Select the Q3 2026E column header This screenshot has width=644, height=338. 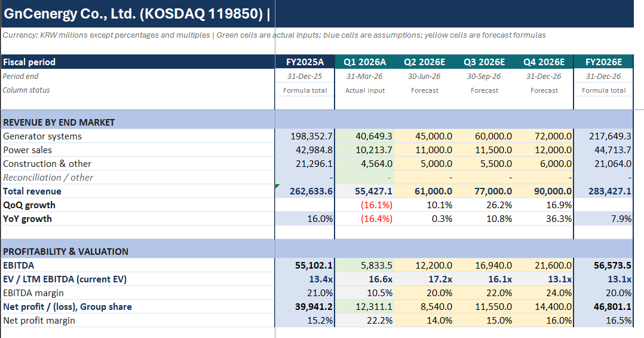(484, 62)
